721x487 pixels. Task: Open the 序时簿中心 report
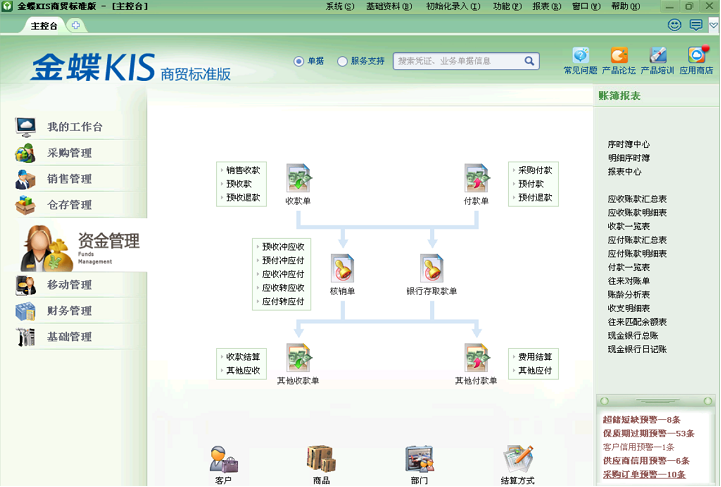point(629,144)
